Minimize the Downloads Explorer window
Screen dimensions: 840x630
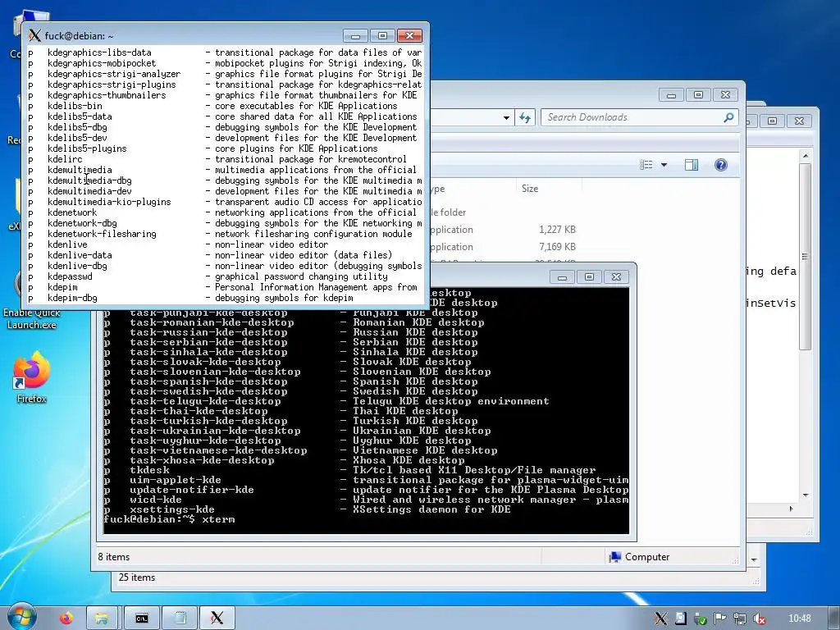[x=671, y=95]
